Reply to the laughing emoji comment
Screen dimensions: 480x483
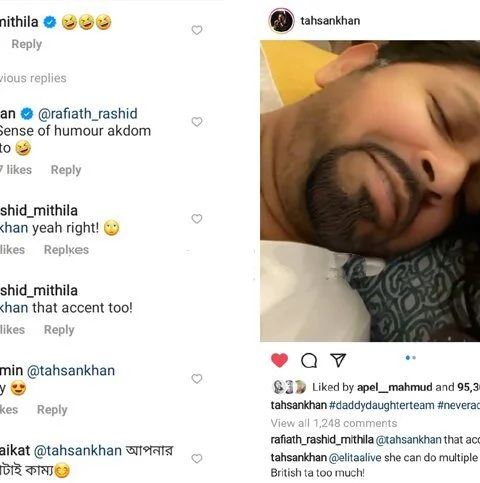click(x=27, y=44)
